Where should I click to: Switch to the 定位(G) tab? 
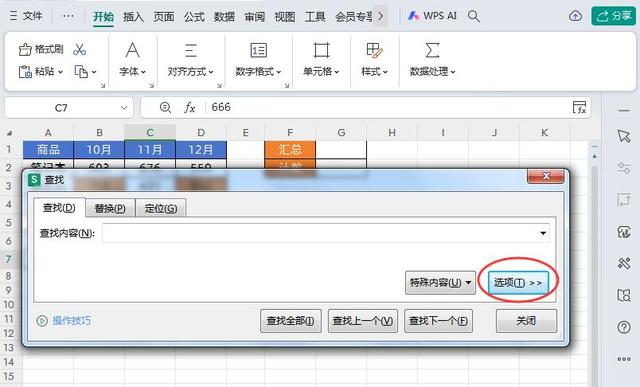coord(161,209)
